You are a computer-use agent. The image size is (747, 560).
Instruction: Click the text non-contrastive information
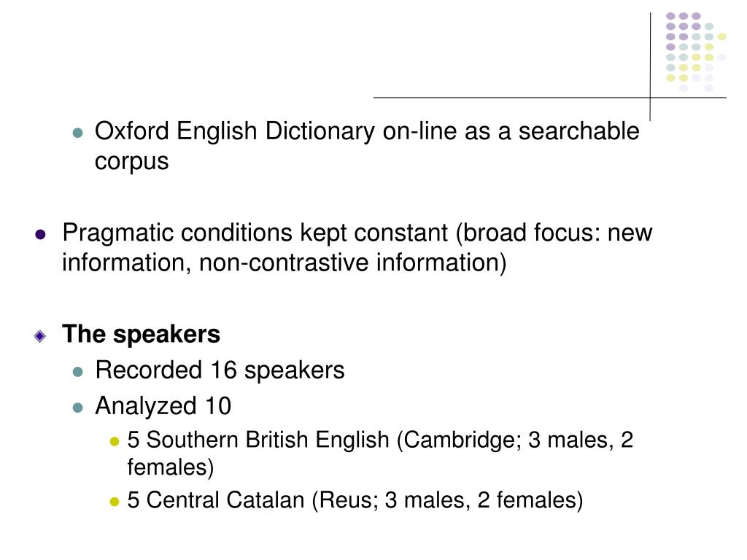[x=352, y=262]
